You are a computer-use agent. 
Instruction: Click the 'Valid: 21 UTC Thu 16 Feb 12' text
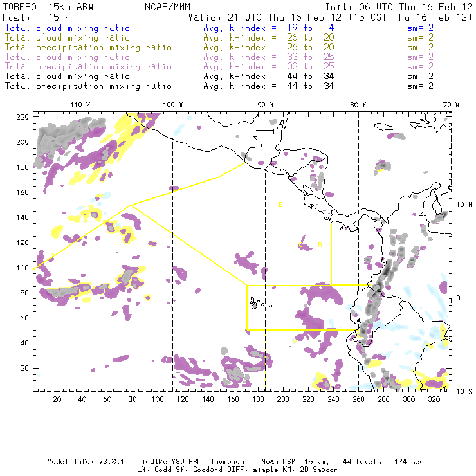point(265,17)
